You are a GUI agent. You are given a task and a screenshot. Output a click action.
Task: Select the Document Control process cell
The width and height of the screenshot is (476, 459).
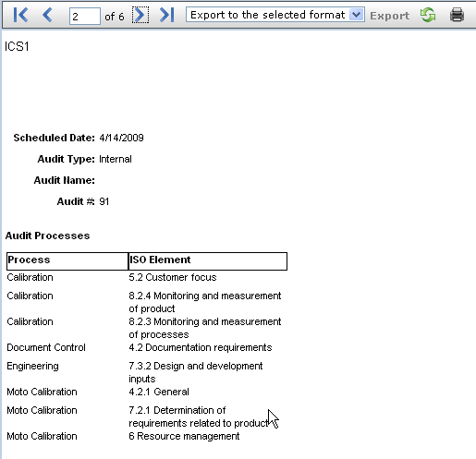tap(46, 347)
